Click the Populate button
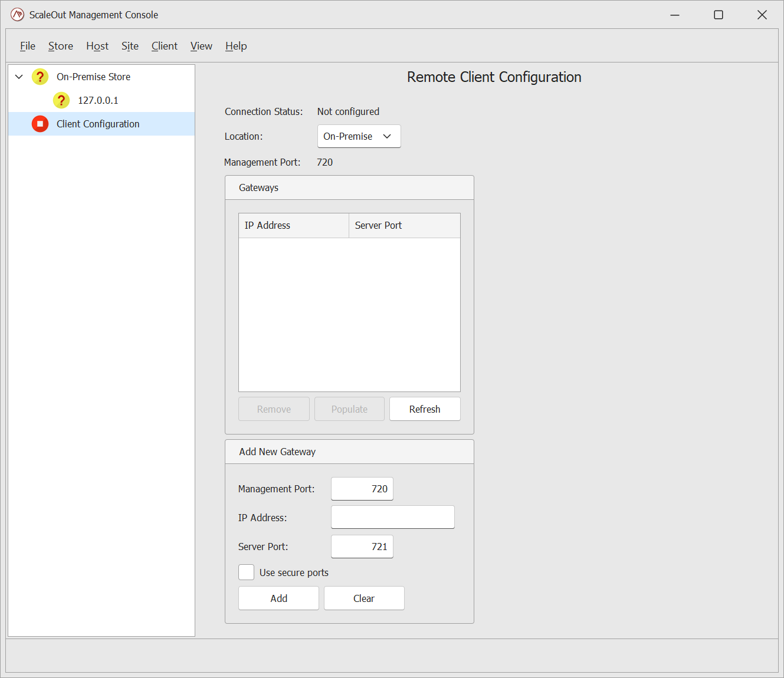Image resolution: width=784 pixels, height=678 pixels. coord(349,409)
